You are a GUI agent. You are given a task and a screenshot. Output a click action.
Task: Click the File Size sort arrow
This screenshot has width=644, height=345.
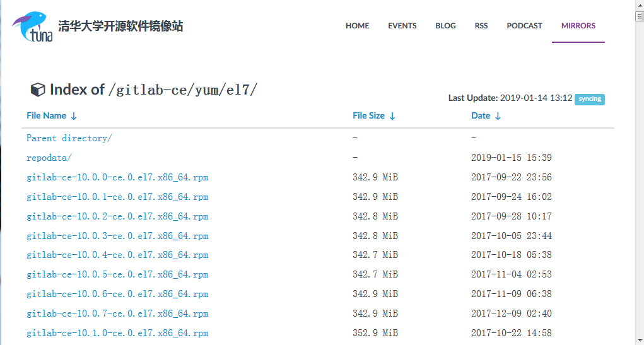pyautogui.click(x=392, y=116)
